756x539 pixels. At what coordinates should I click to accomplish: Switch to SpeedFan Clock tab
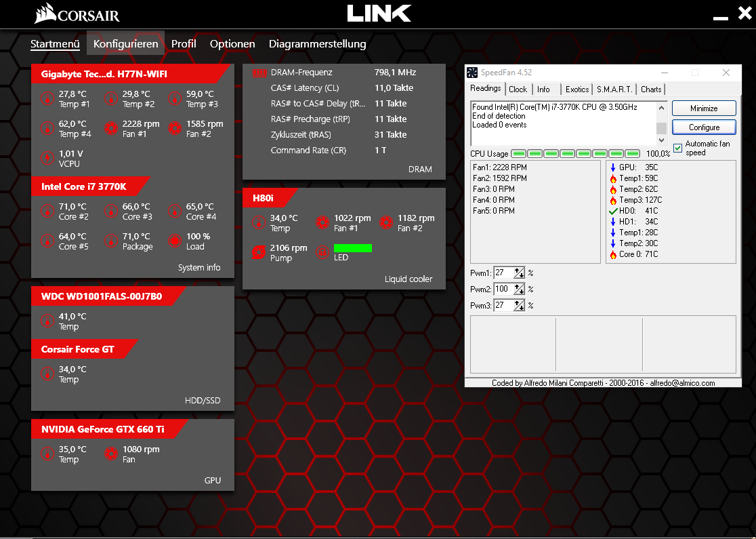518,89
